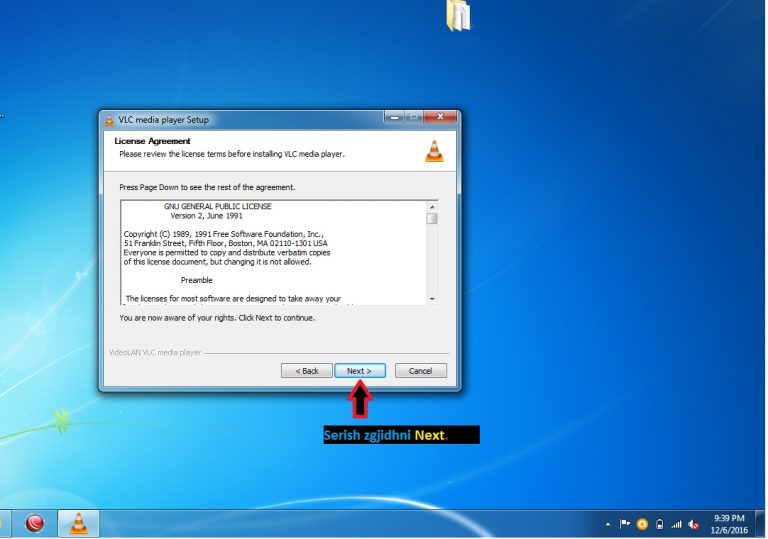
Task: Open the clock showing 9:39 PM
Action: coord(729,524)
